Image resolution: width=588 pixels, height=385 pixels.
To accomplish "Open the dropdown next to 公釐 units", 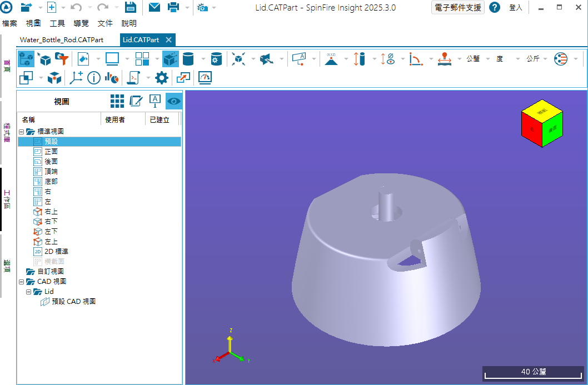I will (487, 58).
